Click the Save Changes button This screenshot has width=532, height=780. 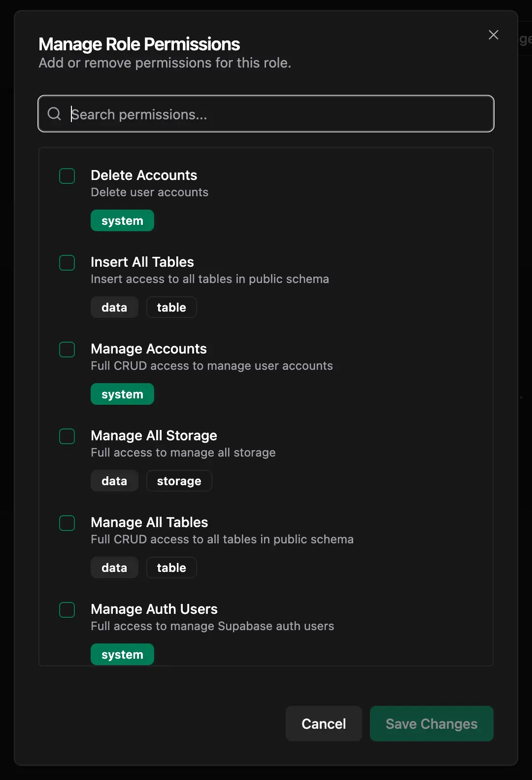point(432,723)
